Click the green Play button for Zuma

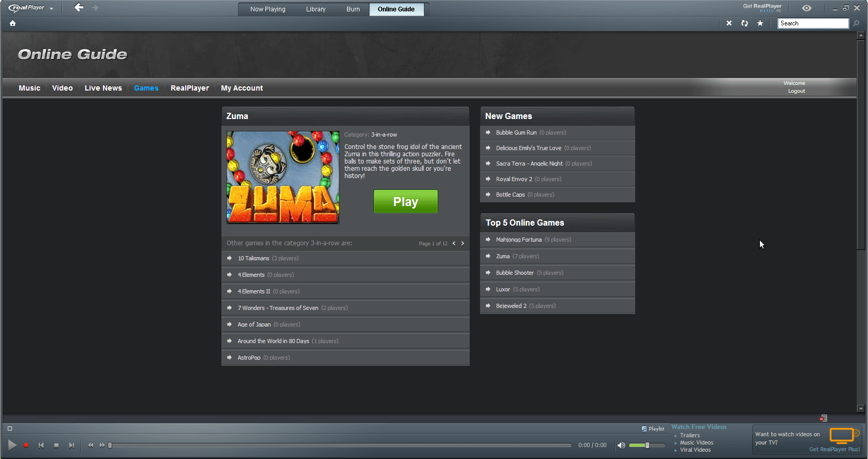tap(406, 201)
